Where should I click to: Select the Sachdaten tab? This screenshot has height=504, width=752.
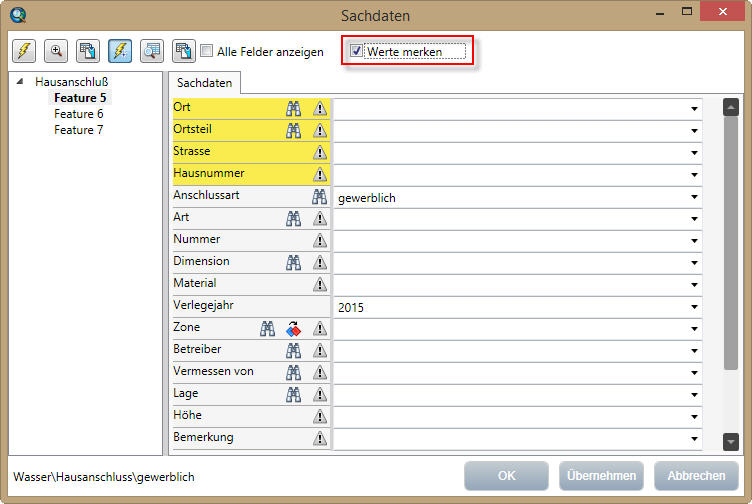point(204,83)
